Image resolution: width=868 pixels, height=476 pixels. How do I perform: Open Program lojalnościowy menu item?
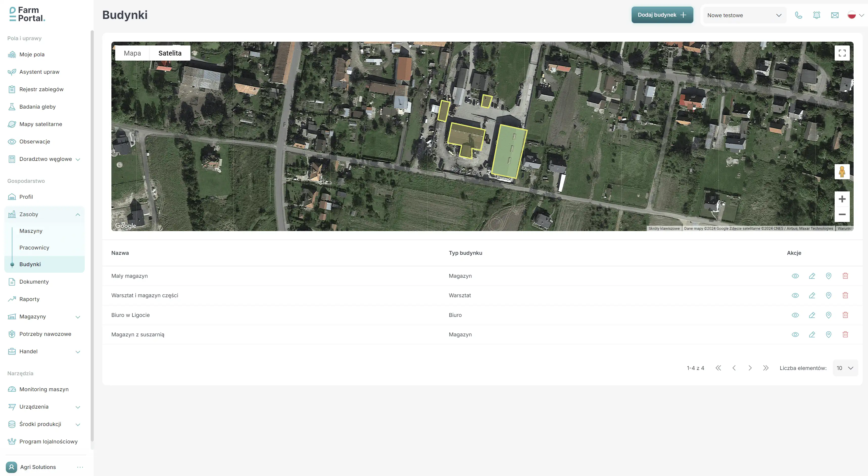(44, 442)
